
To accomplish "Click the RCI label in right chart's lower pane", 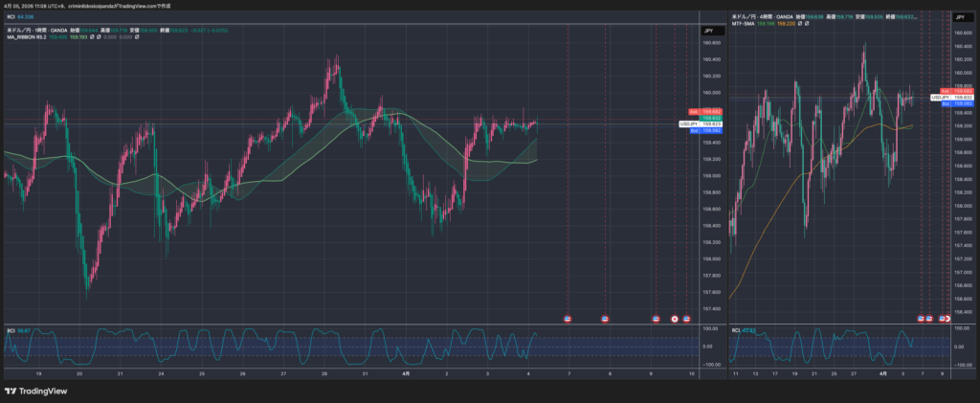I will tap(737, 329).
